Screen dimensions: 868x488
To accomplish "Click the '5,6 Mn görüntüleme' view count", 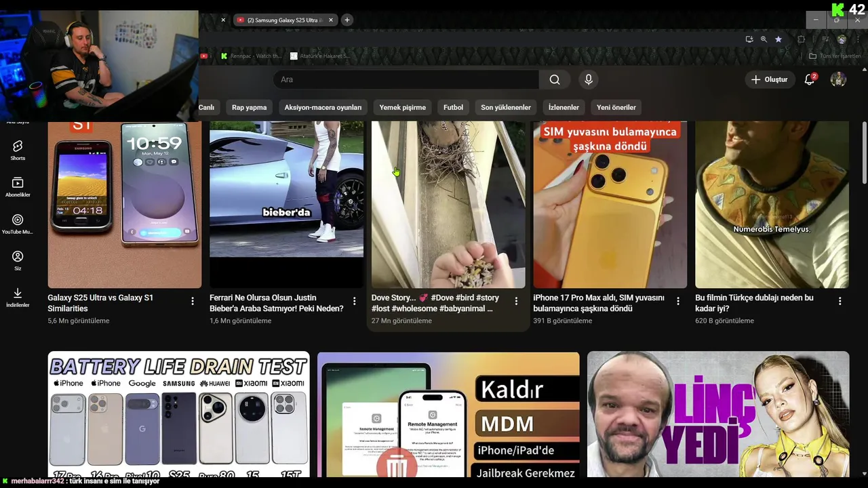I will pos(78,321).
